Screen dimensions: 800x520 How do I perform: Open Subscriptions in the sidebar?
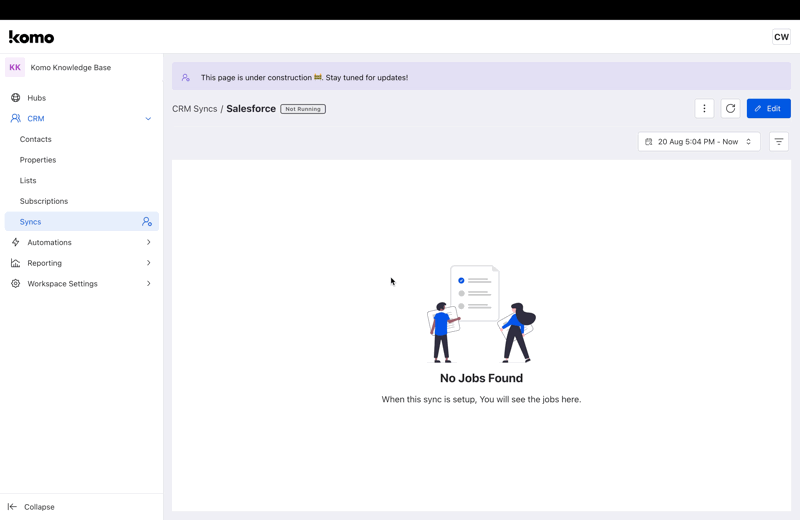(x=44, y=201)
